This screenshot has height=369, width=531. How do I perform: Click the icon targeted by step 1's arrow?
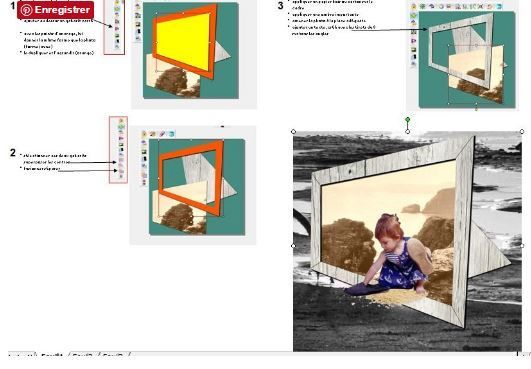tap(117, 28)
